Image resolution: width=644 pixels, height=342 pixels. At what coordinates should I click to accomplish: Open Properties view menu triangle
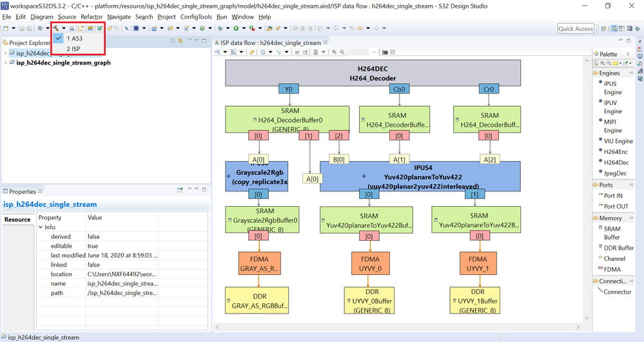point(190,189)
